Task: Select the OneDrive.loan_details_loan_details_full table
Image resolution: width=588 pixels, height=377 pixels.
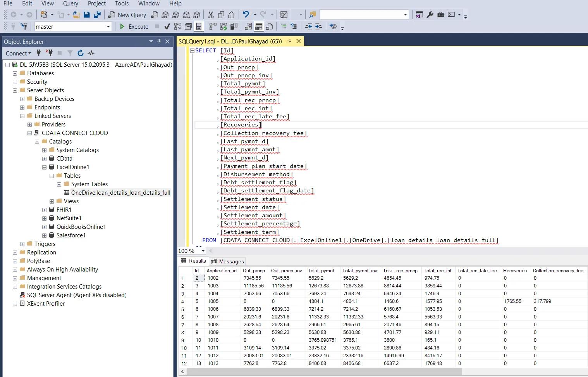Action: pos(120,193)
